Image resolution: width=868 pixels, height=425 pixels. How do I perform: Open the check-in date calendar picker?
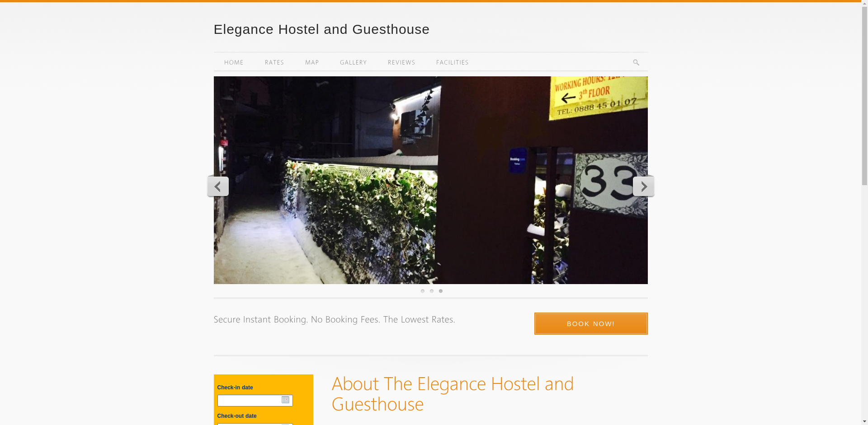285,400
